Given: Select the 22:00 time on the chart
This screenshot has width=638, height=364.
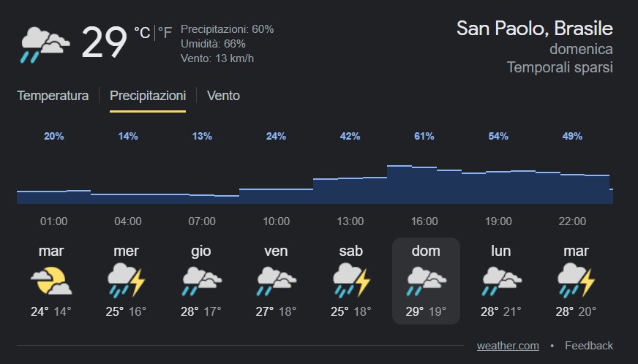Looking at the screenshot, I should [572, 221].
